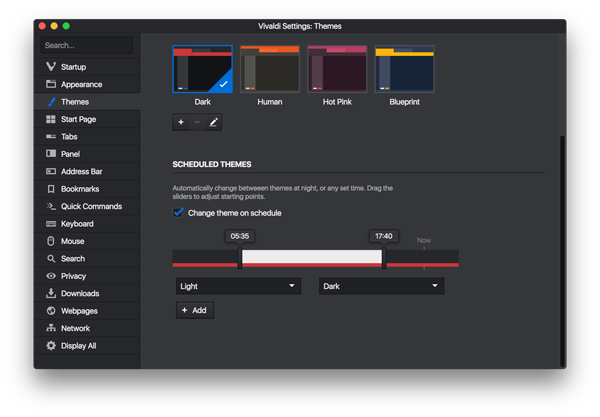600x417 pixels.
Task: Click the window icon beside Appearance
Action: (x=51, y=84)
